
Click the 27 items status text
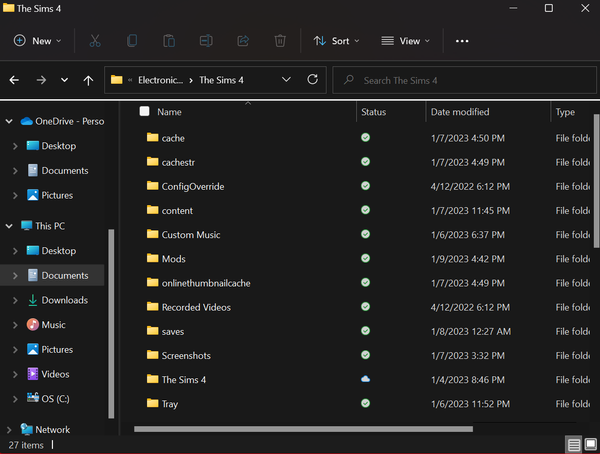pos(26,445)
